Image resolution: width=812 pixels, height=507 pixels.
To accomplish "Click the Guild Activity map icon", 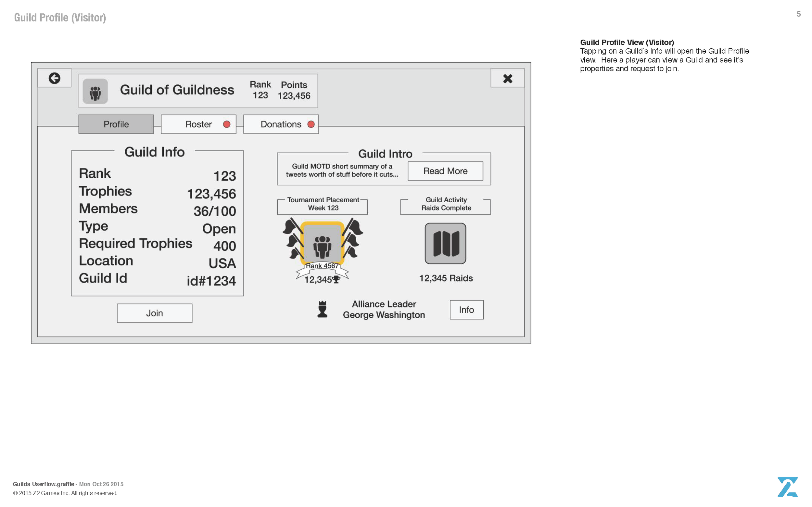I will [445, 244].
